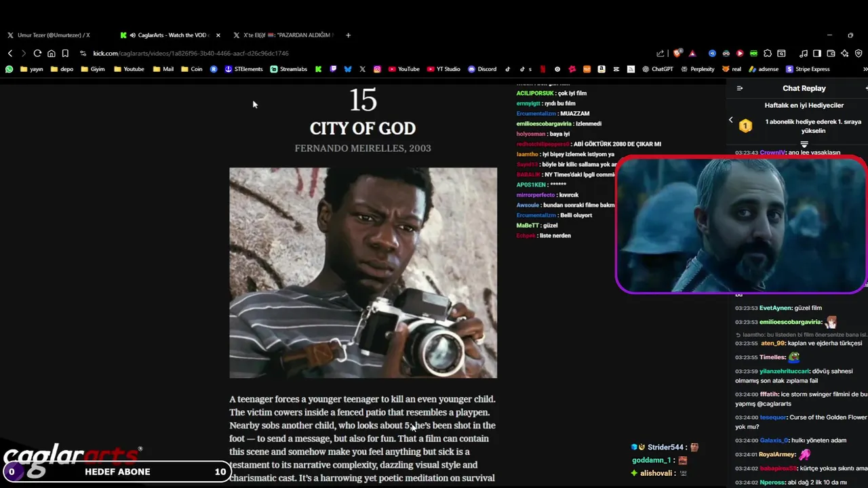Click chat username Galaxis_0
868x488 pixels.
(774, 441)
